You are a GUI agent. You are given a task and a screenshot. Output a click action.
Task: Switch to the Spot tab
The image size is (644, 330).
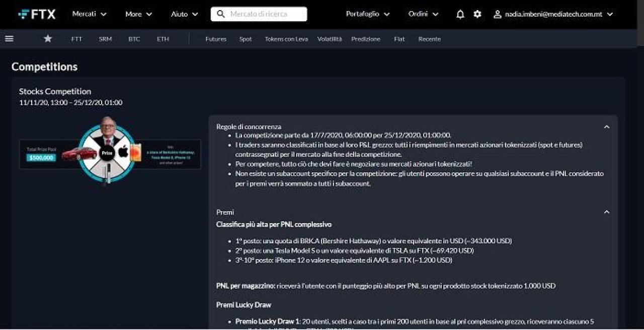(x=246, y=39)
